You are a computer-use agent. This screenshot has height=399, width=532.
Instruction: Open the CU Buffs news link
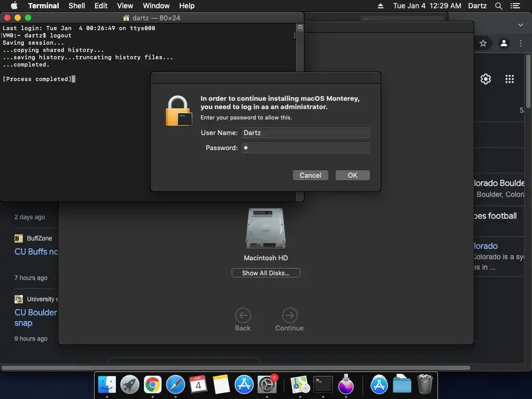coord(36,252)
